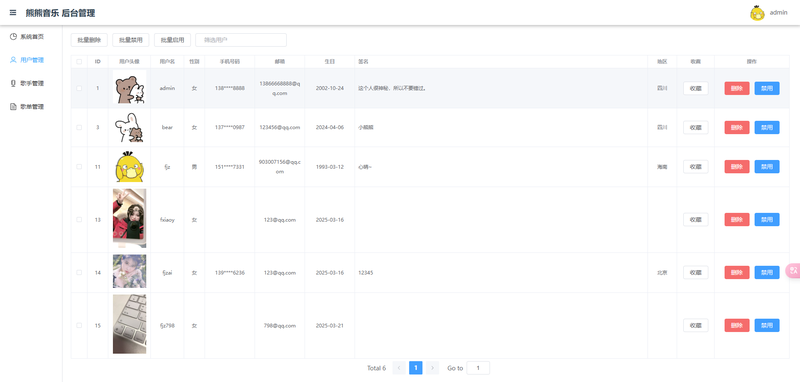This screenshot has height=382, width=800.
Task: Open 歌手管理 in the sidebar
Action: pos(31,83)
